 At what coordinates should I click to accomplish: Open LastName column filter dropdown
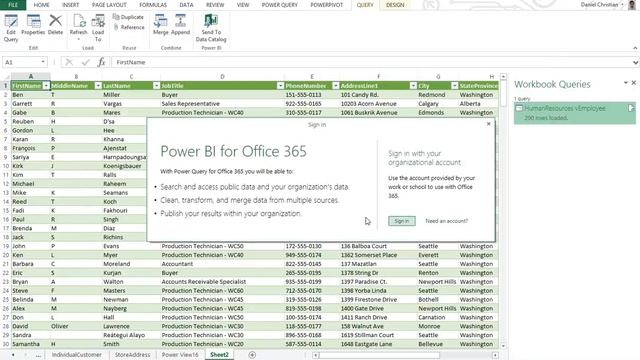click(x=156, y=86)
